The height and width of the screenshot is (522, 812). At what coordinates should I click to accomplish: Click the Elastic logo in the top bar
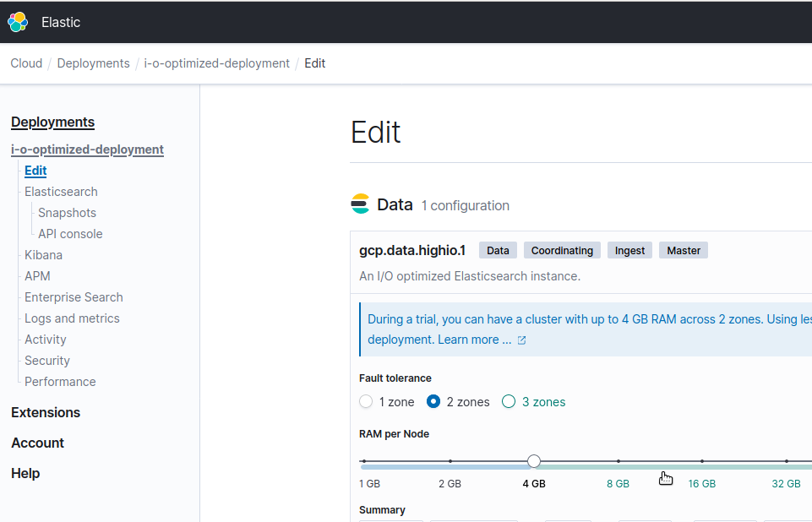coord(18,21)
